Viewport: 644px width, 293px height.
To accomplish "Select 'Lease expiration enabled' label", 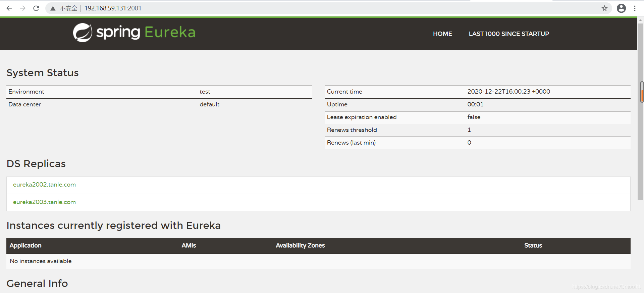I will click(x=362, y=117).
